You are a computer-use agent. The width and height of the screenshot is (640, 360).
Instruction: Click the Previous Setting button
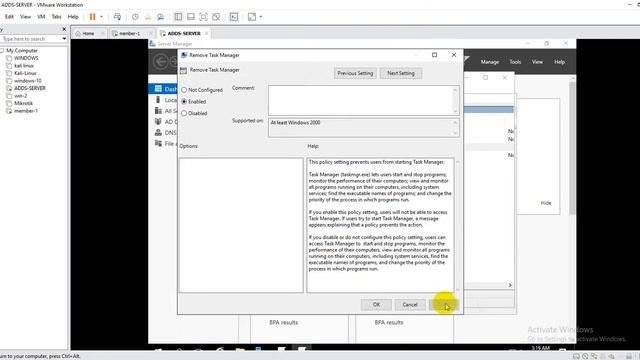[x=355, y=73]
